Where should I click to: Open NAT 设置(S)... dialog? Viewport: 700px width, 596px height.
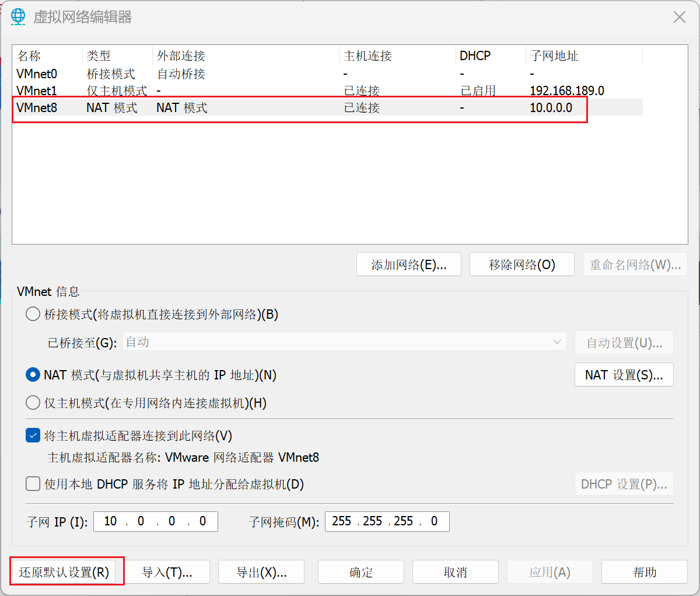coord(624,375)
